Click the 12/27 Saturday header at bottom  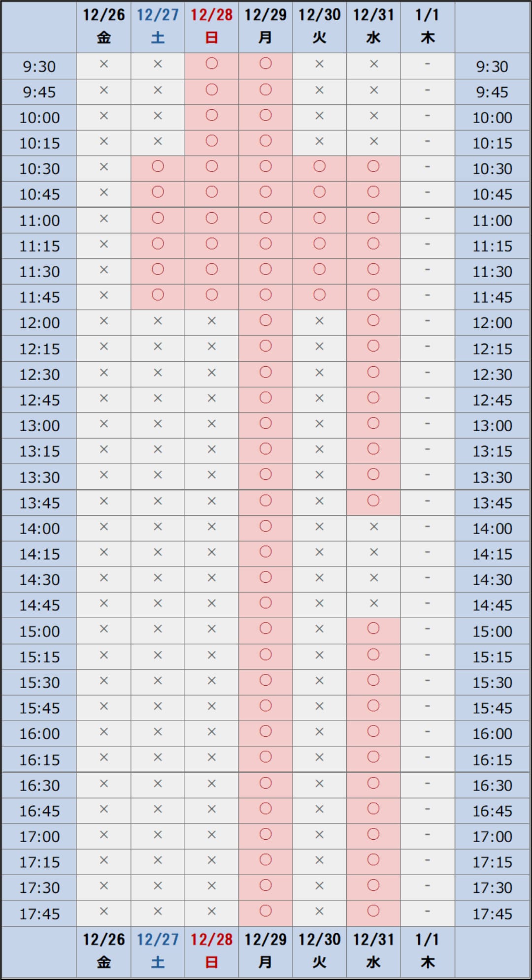(158, 951)
